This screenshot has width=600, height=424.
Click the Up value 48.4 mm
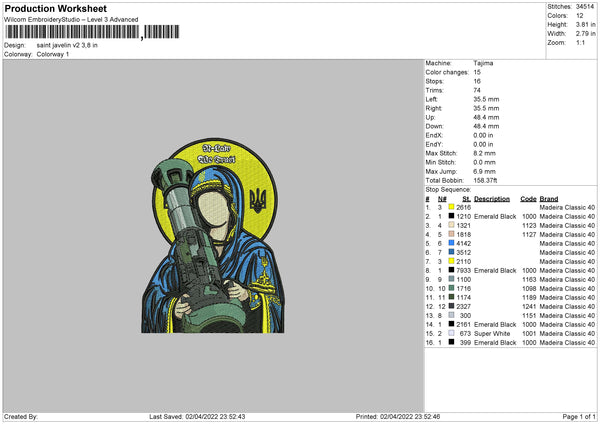(486, 117)
